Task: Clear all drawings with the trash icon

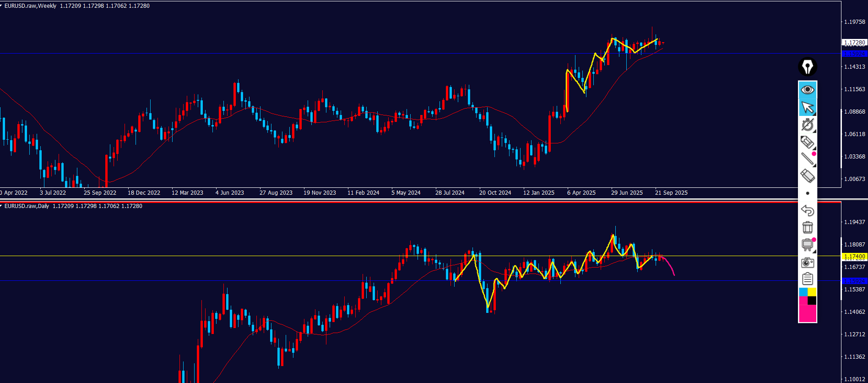Action: (x=808, y=227)
